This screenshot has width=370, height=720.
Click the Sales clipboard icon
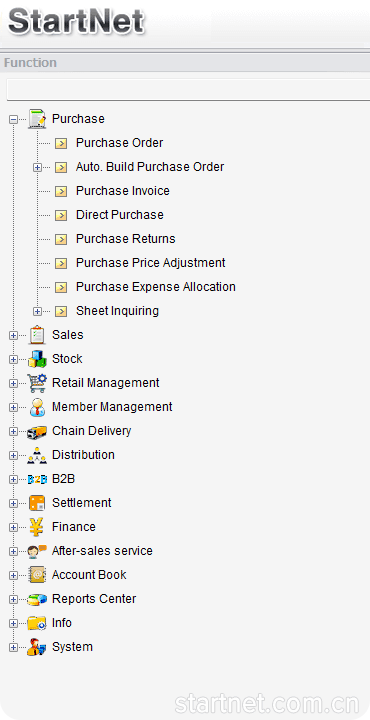(37, 335)
